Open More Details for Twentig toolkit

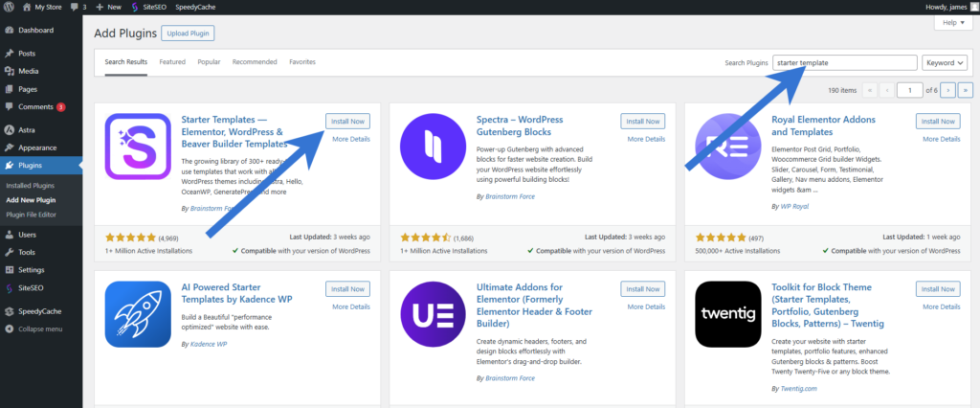coord(942,306)
